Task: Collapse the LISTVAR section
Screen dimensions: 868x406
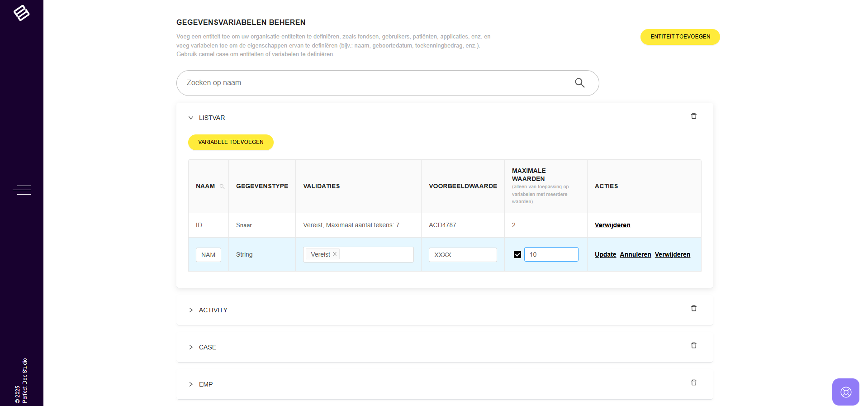Action: click(191, 118)
